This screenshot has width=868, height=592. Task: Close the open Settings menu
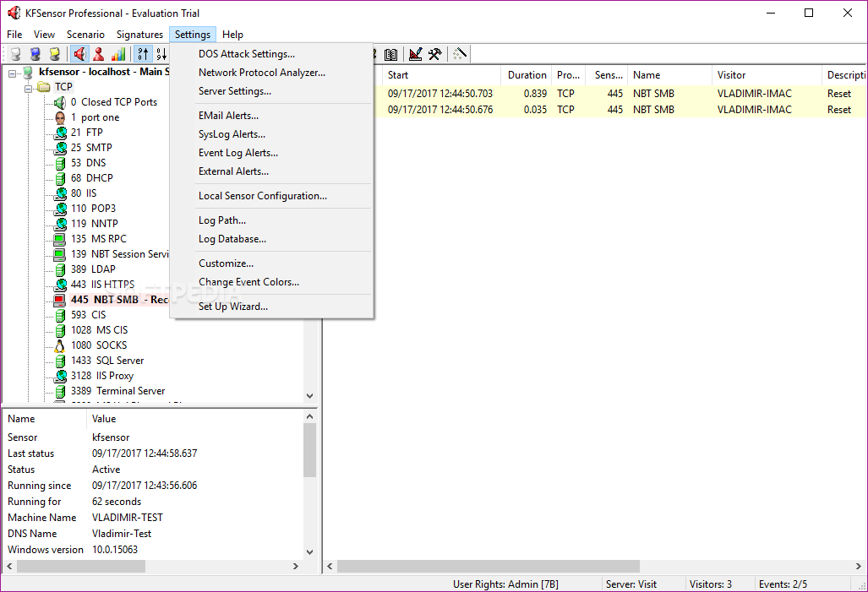[x=193, y=35]
